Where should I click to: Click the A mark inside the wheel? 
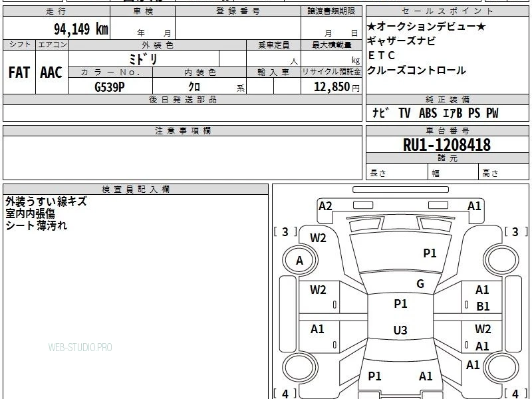(x=299, y=261)
